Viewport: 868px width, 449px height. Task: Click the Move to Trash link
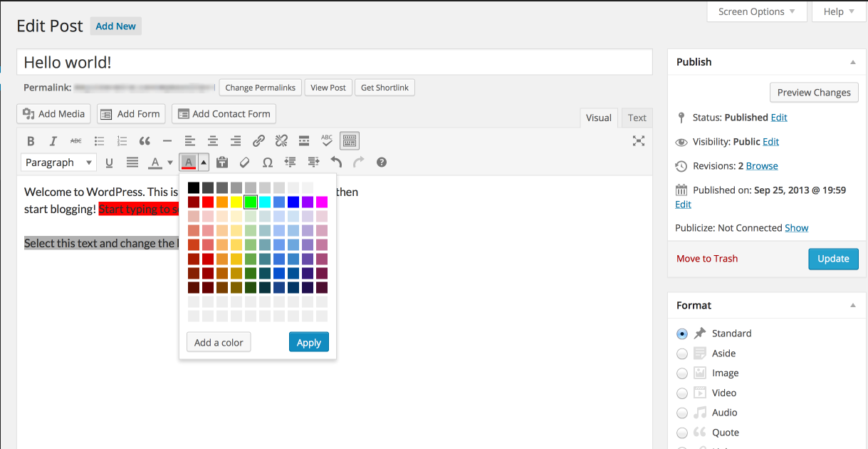coord(707,259)
